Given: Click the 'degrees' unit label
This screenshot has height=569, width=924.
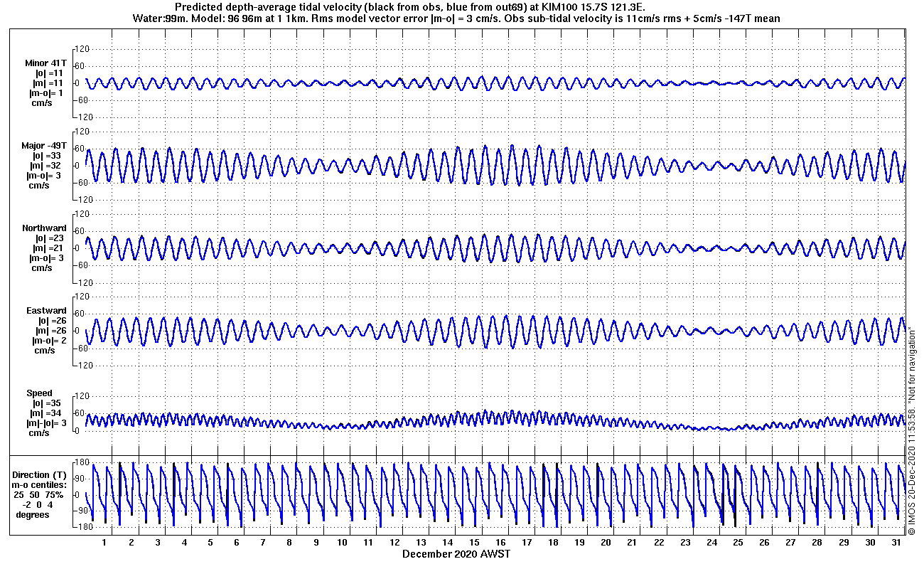Looking at the screenshot, I should point(33,514).
